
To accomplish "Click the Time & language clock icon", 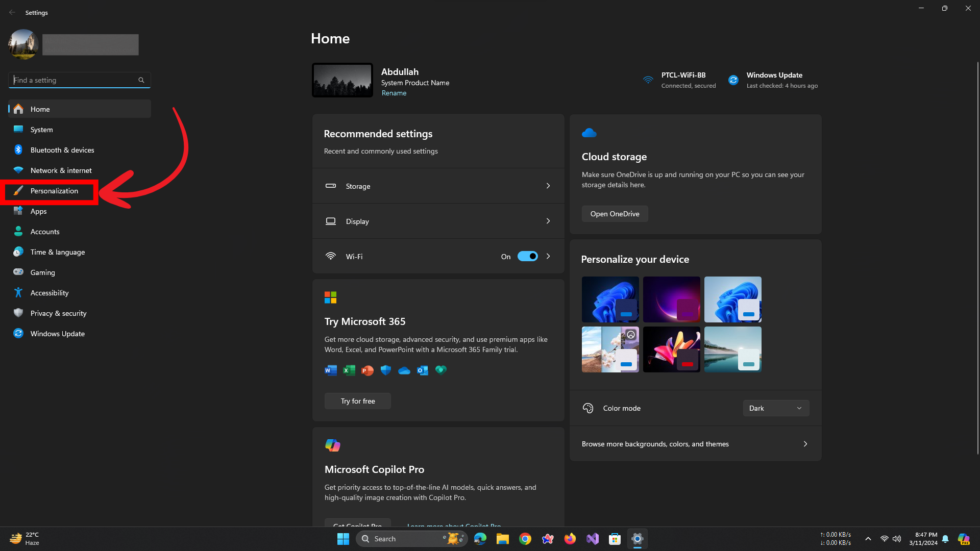I will tap(18, 252).
